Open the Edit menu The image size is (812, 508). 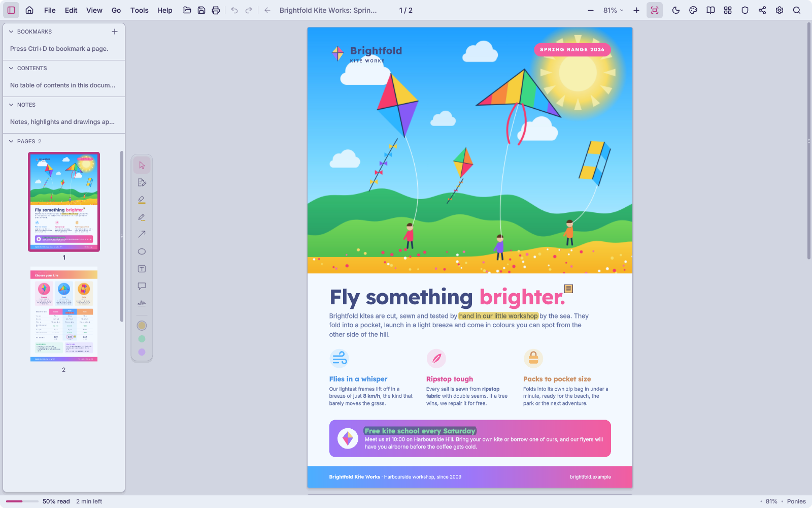point(71,10)
